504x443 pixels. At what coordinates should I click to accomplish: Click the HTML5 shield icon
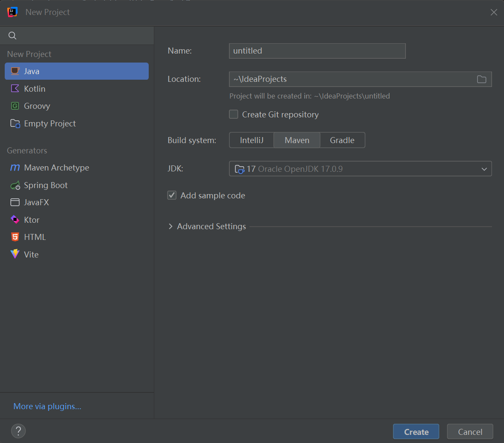[x=15, y=237]
